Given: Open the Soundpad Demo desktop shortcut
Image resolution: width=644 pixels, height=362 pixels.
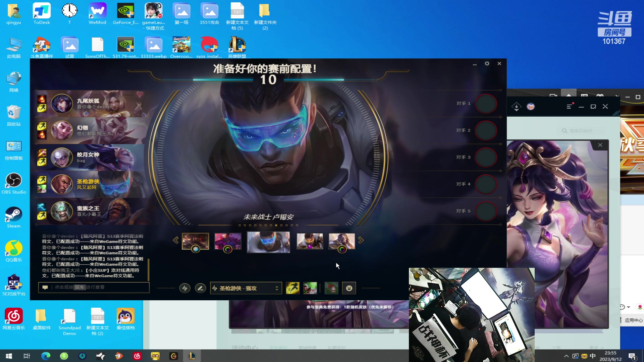Looking at the screenshot, I should [69, 322].
